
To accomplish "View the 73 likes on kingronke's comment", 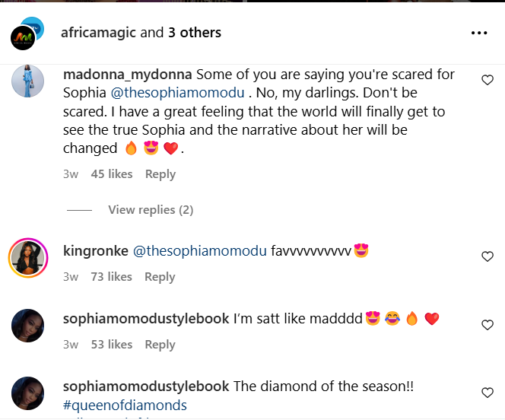I will click(112, 277).
